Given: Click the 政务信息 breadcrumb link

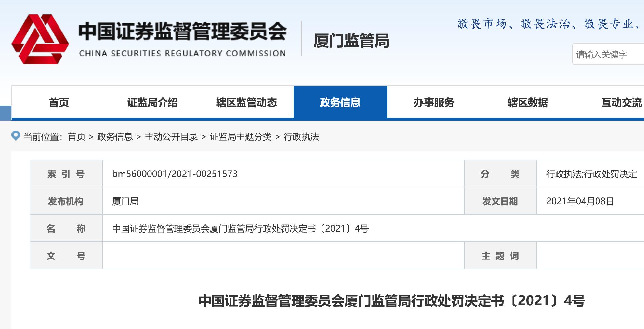Looking at the screenshot, I should (115, 137).
